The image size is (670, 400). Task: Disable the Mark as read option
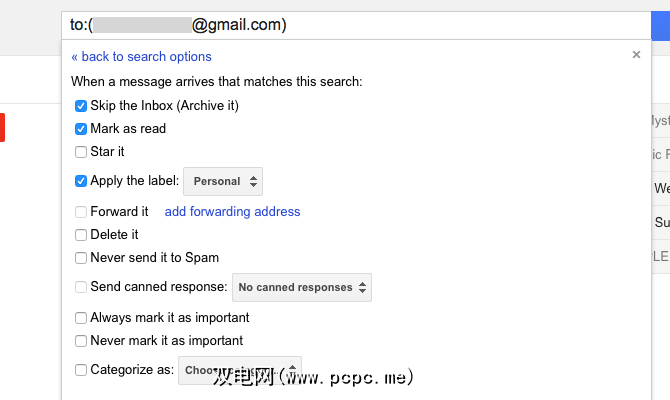81,129
